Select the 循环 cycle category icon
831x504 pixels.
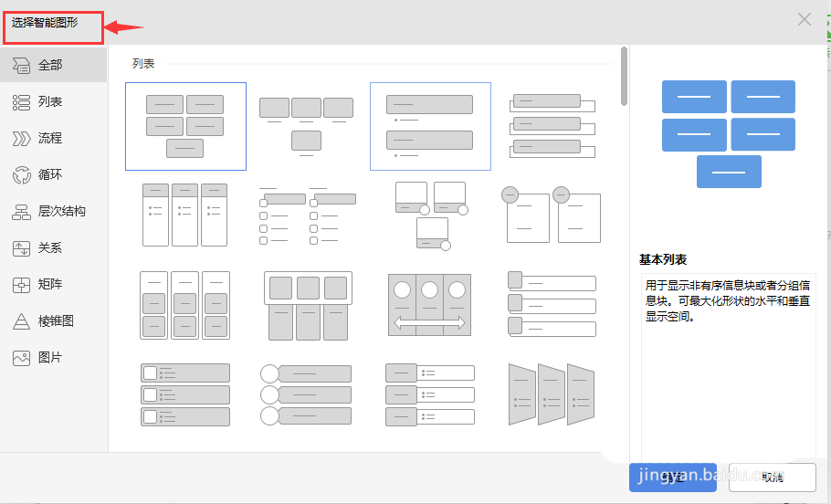[x=21, y=175]
